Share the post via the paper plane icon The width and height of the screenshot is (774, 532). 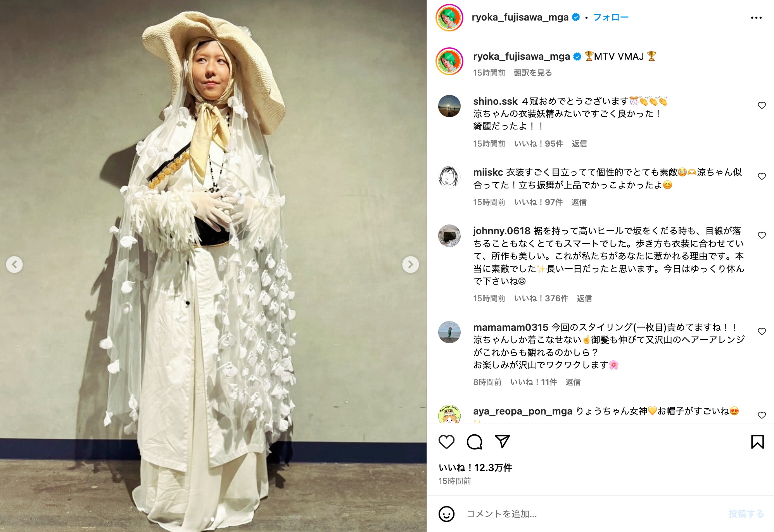[x=502, y=441]
